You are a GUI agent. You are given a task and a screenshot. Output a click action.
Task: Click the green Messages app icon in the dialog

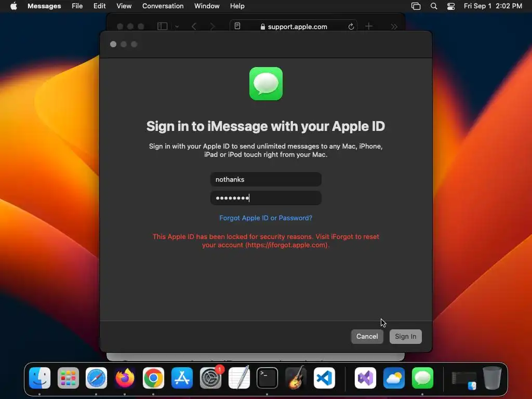click(x=266, y=84)
